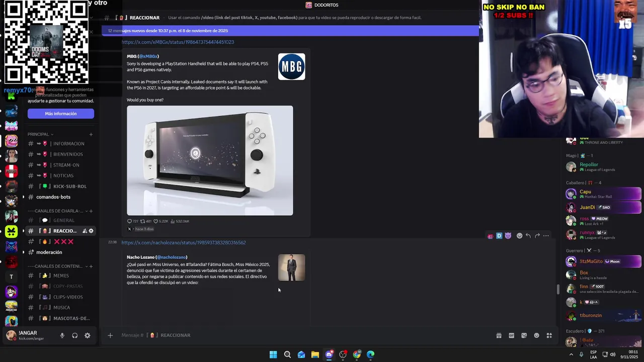This screenshot has height=362, width=644.
Task: Open the apps launcher in the message bar
Action: click(549, 335)
